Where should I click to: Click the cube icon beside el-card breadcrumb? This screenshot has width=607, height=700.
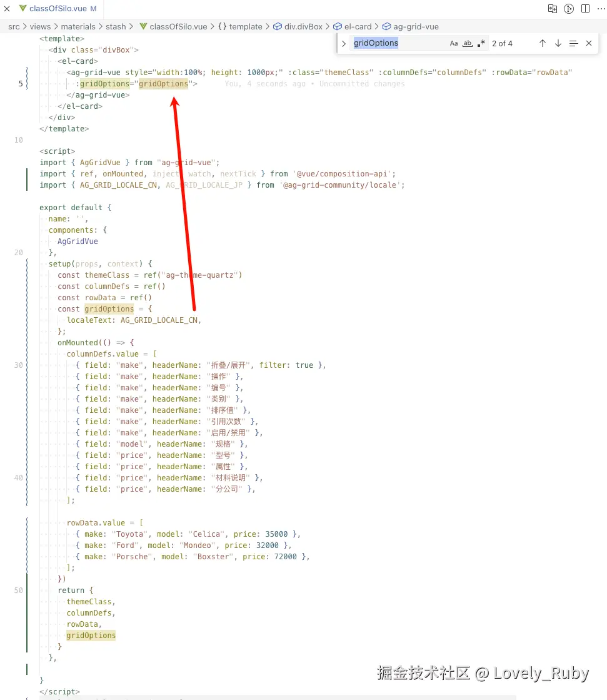click(x=338, y=27)
